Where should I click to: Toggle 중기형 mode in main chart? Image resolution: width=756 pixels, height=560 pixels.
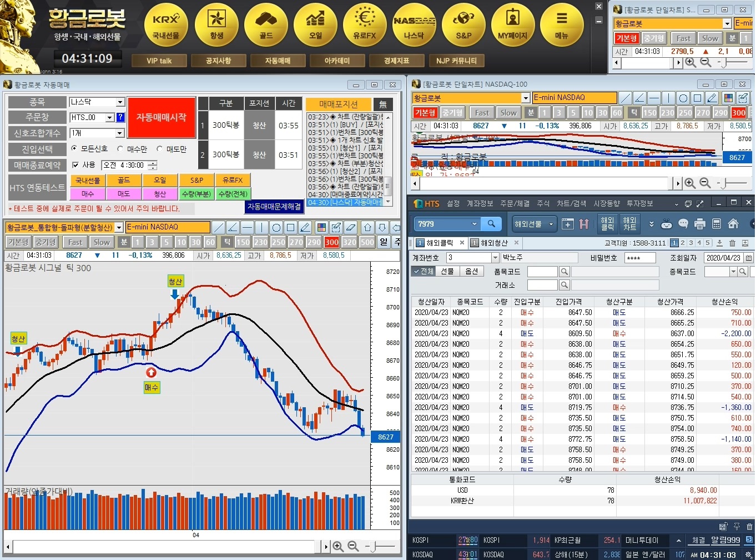[46, 242]
